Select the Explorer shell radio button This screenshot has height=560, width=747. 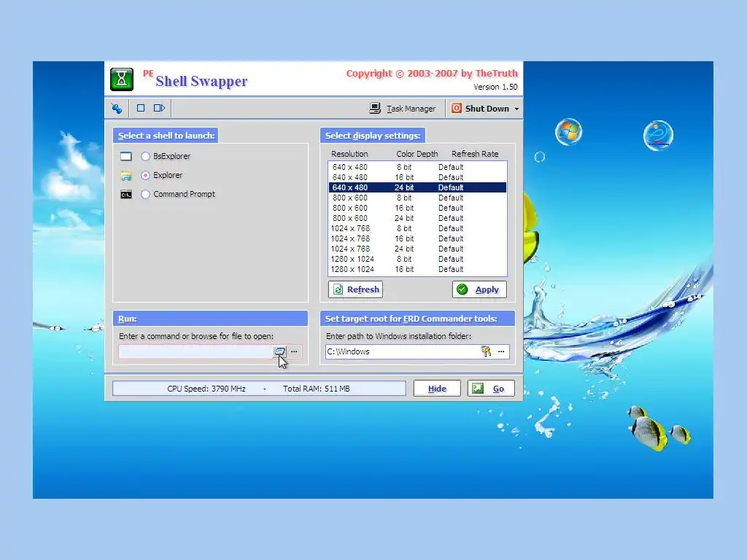click(x=145, y=175)
